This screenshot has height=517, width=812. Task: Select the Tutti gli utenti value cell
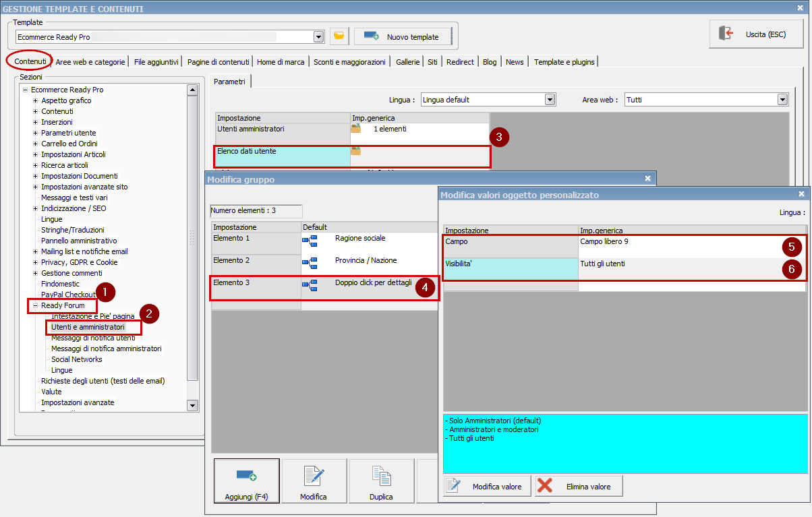[x=692, y=269]
